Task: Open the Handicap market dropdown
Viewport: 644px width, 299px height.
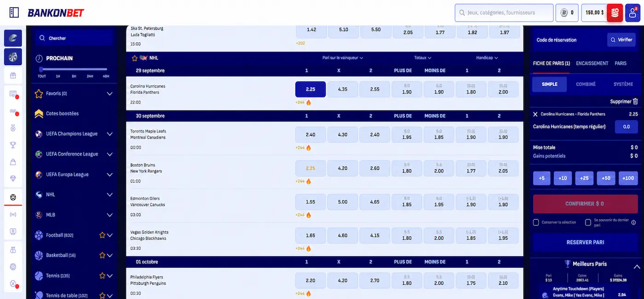Action: [x=487, y=58]
